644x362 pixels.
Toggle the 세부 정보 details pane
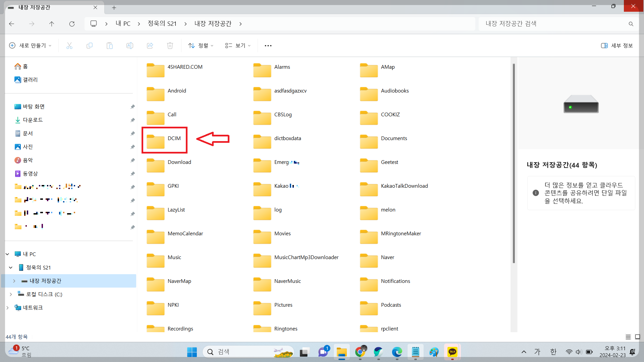(616, 46)
